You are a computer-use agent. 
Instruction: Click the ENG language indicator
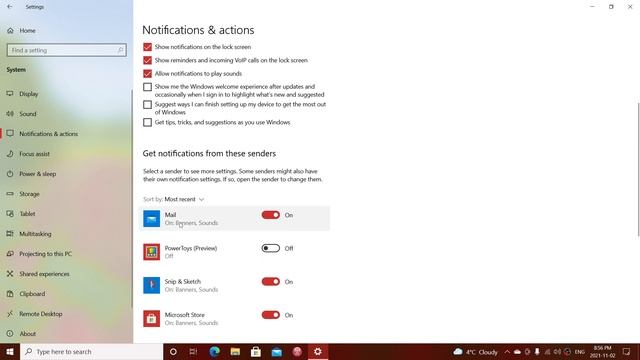[580, 352]
